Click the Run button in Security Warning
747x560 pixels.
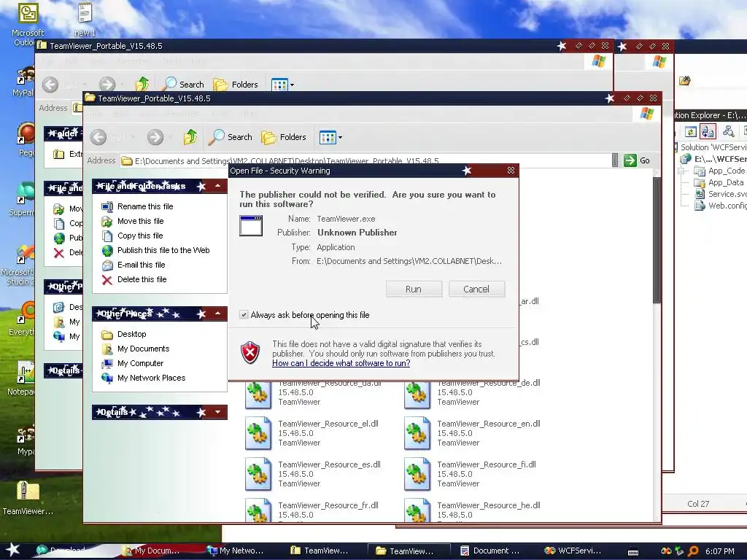414,289
